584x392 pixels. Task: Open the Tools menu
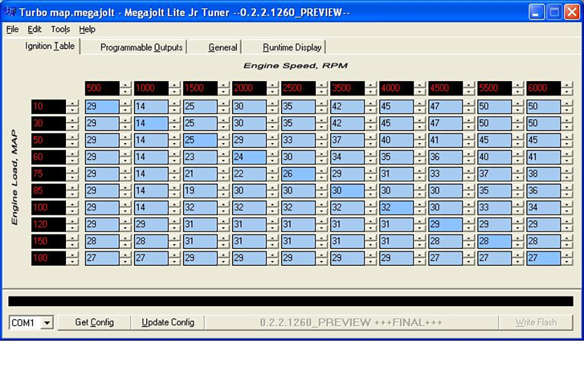coord(60,29)
